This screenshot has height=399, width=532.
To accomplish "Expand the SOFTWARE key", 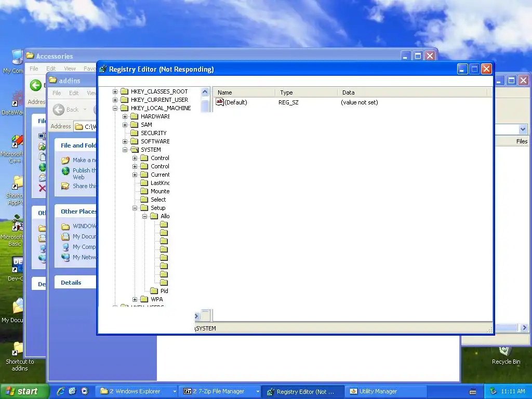I will [125, 141].
